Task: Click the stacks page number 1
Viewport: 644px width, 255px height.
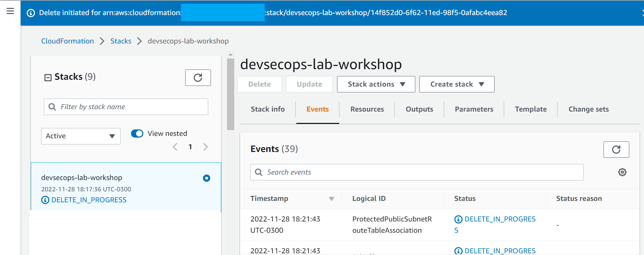Action: (x=190, y=147)
